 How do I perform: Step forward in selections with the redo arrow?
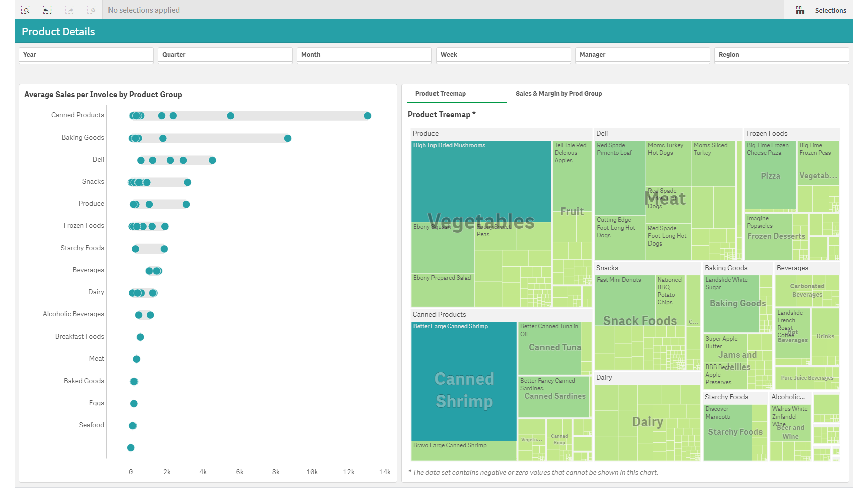pos(69,10)
